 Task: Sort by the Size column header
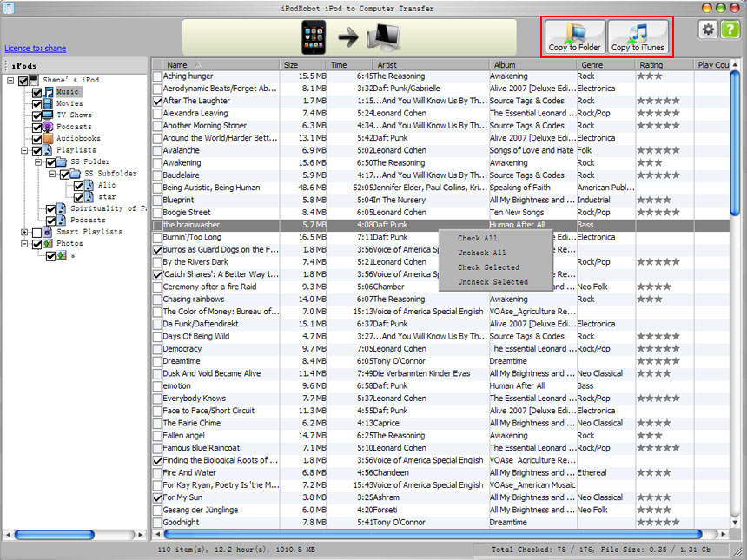pyautogui.click(x=303, y=65)
